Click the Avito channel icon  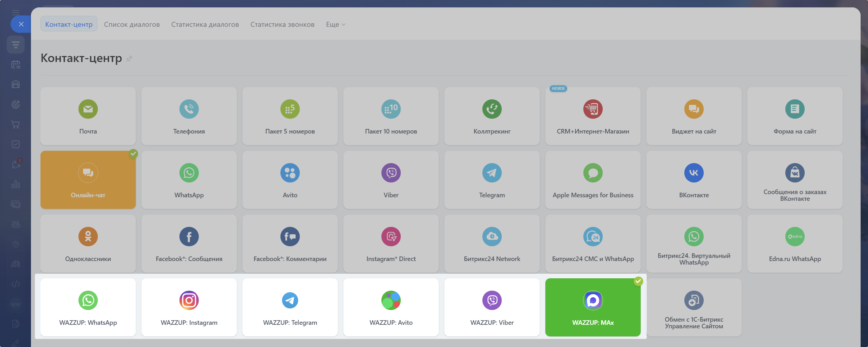[290, 173]
